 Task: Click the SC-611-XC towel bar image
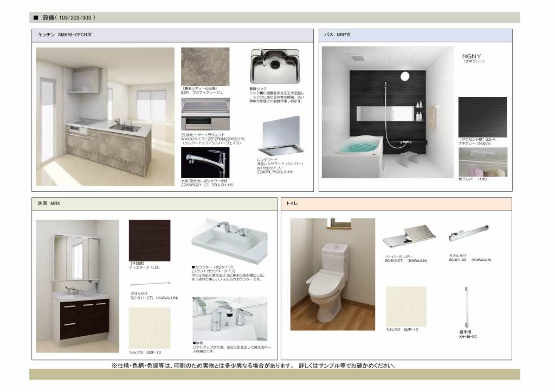469,233
